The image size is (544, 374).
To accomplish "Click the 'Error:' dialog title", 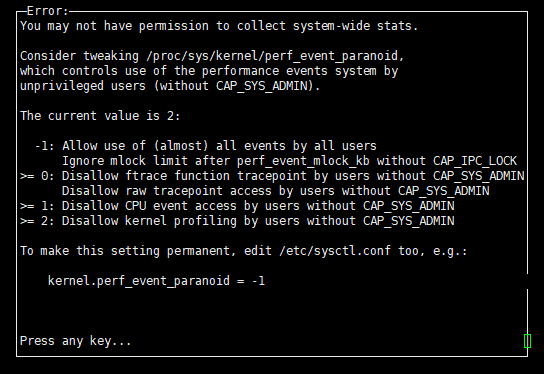I will pyautogui.click(x=48, y=11).
